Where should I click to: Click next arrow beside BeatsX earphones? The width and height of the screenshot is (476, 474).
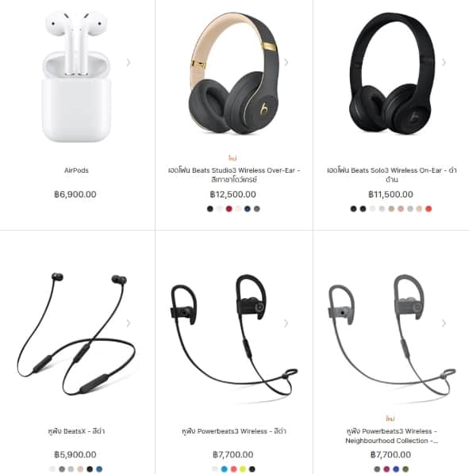click(129, 323)
